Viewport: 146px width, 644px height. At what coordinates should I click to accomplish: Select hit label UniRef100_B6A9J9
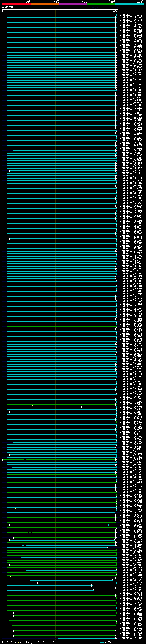click(131, 366)
